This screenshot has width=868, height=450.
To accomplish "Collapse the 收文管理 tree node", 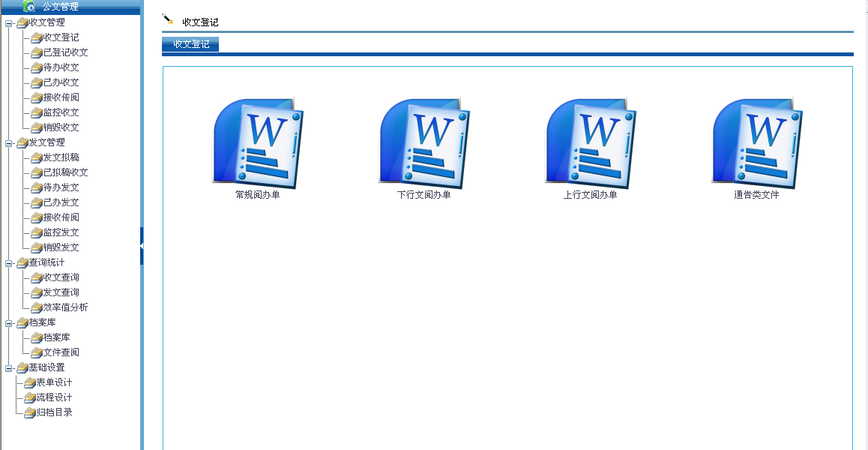I will click(x=9, y=23).
